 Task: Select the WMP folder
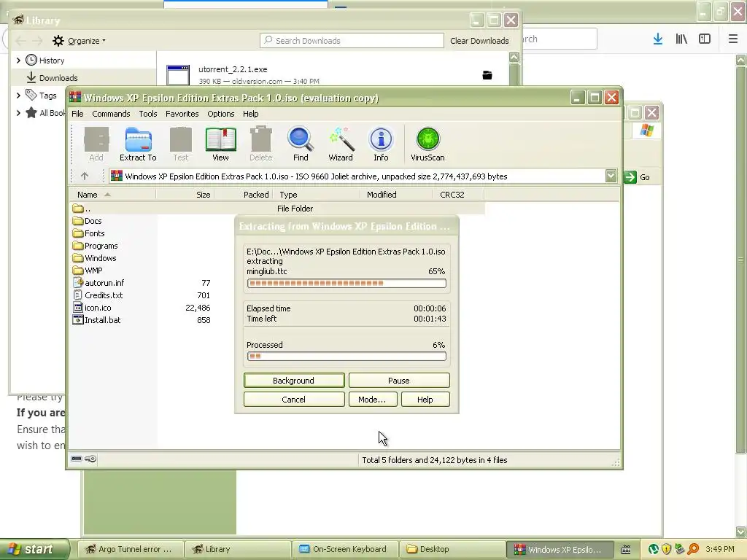click(x=88, y=271)
